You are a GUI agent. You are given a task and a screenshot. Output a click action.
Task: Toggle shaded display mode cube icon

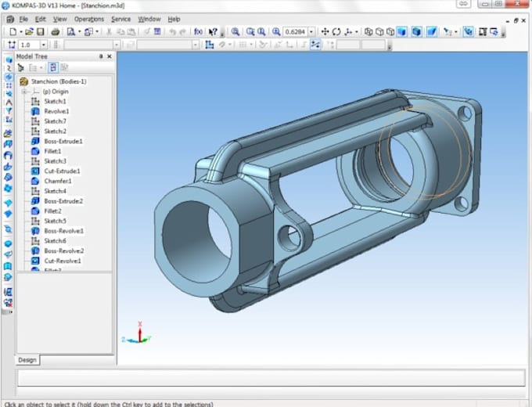tap(402, 31)
